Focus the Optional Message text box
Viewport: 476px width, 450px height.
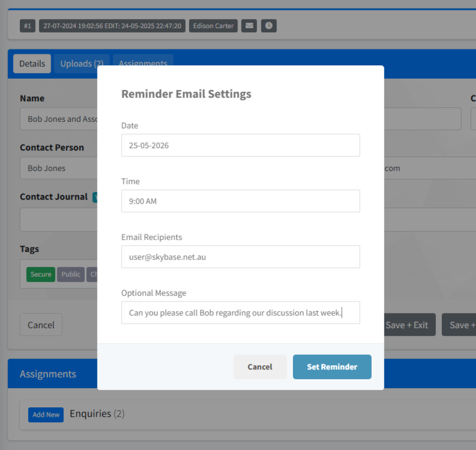tap(240, 313)
